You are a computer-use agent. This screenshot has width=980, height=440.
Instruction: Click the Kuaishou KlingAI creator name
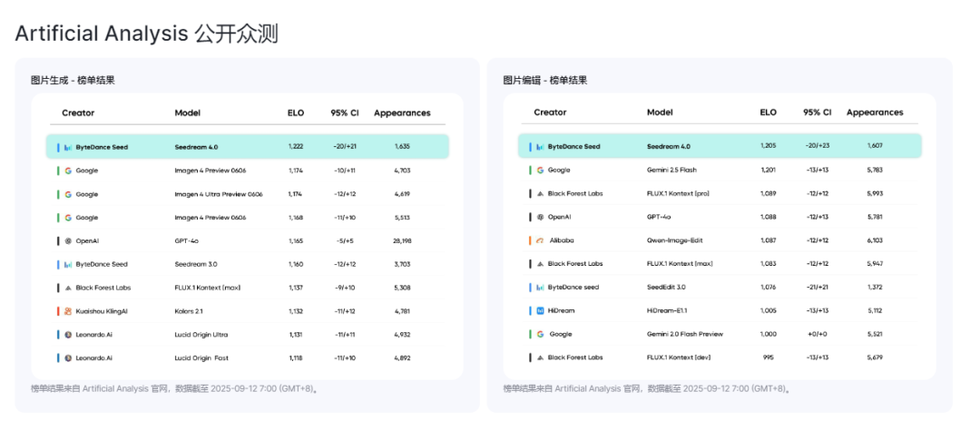(x=102, y=311)
